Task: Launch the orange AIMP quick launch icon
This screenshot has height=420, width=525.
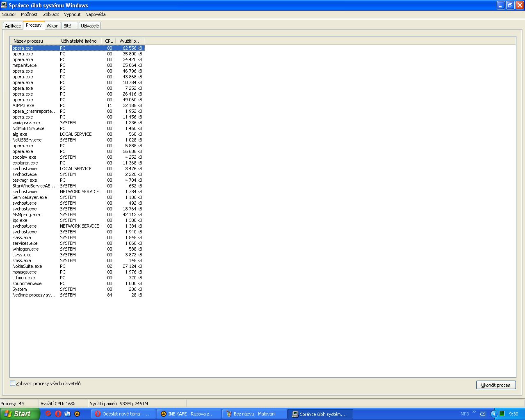Action: [77, 414]
